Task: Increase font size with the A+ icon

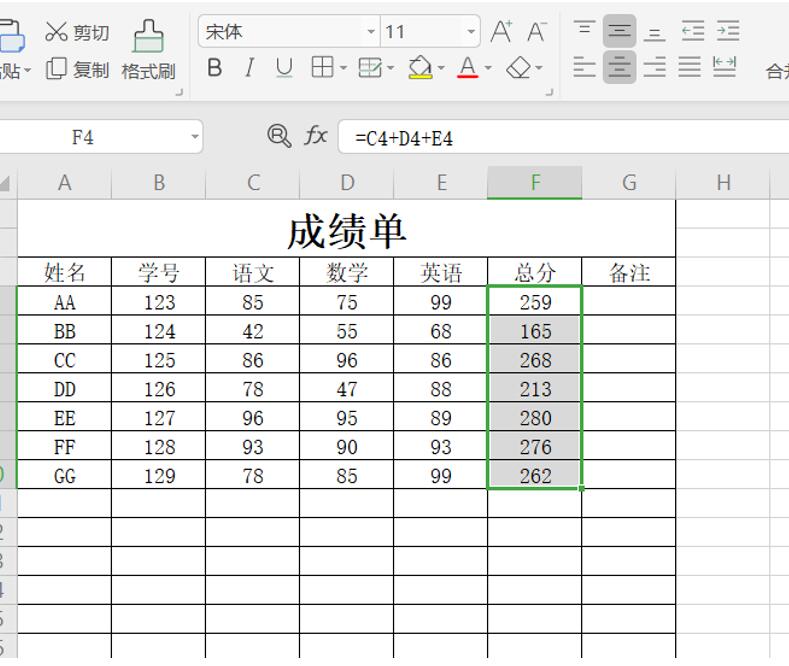Action: [x=502, y=32]
